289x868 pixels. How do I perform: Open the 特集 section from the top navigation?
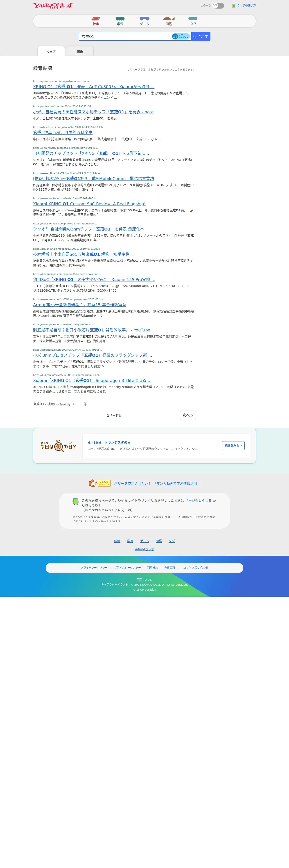tap(96, 21)
